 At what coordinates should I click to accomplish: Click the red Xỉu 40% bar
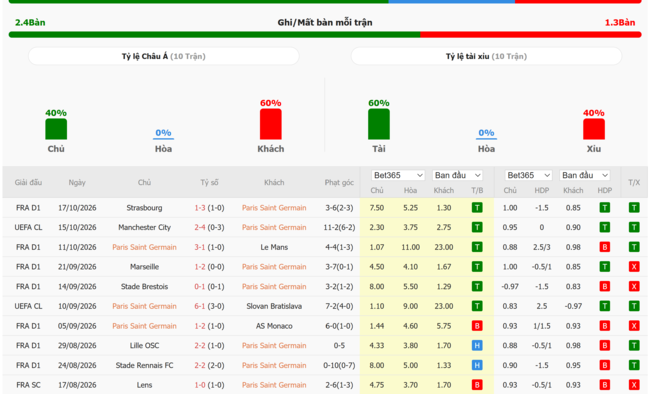click(x=594, y=129)
